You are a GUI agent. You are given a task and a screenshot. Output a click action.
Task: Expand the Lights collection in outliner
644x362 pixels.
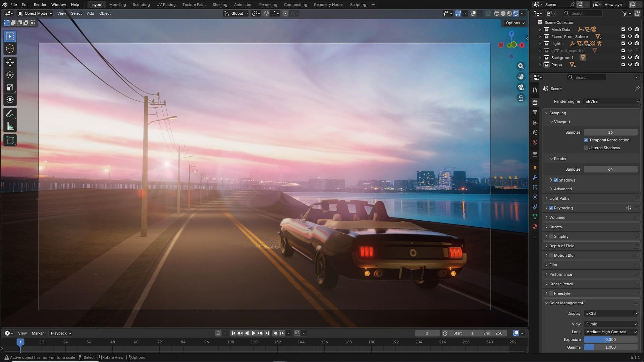540,44
